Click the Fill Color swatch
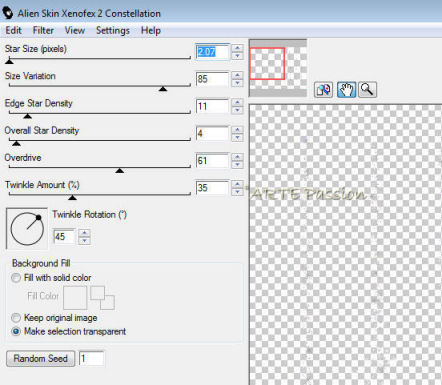442x385 pixels. pos(75,298)
